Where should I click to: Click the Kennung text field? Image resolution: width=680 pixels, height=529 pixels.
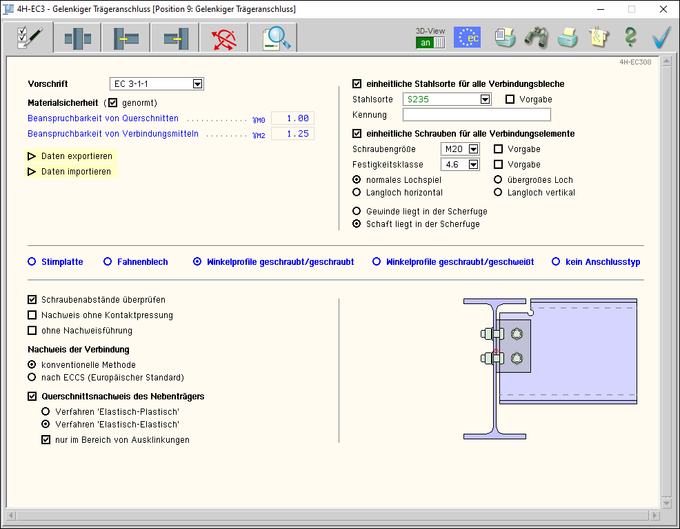[x=477, y=115]
